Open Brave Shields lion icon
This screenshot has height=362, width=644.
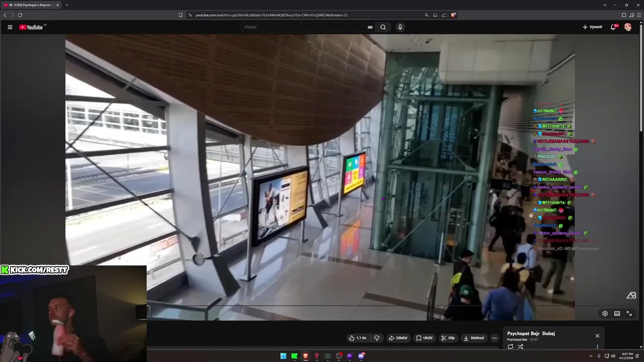click(453, 15)
